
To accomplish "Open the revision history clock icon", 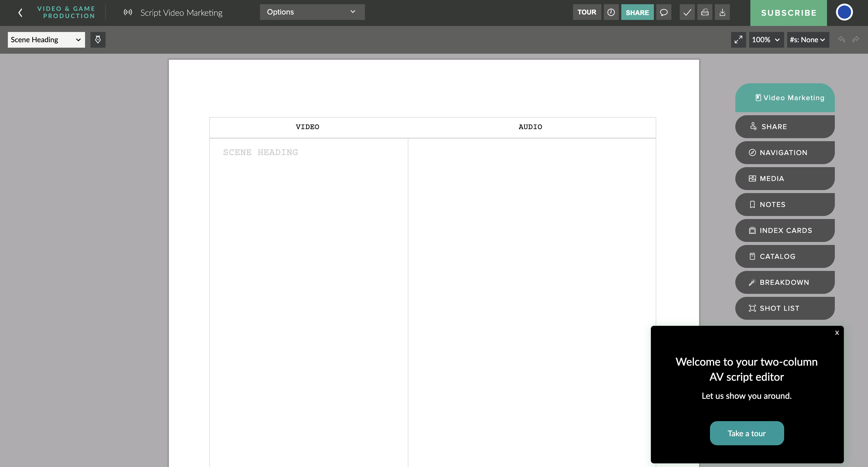I will [x=611, y=12].
